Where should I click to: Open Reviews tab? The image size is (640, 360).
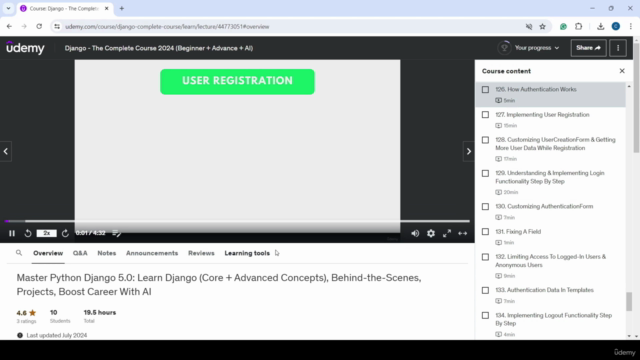click(201, 253)
